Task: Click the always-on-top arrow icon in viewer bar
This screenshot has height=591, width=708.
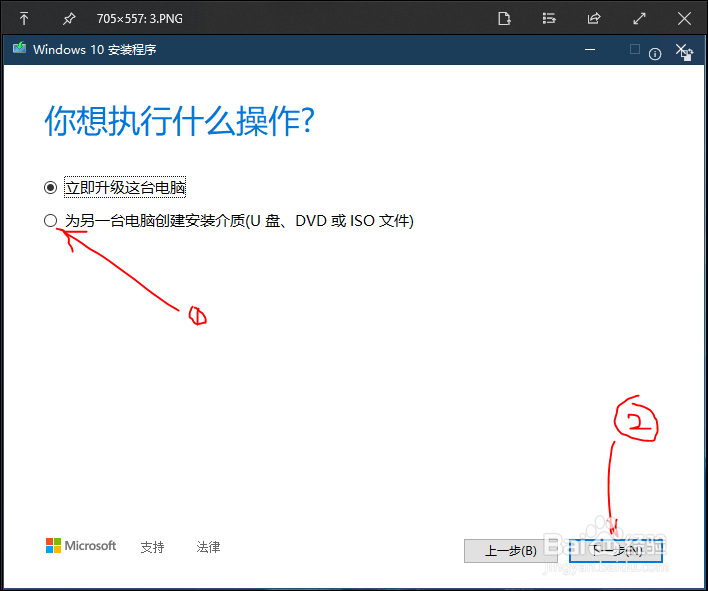Action: click(x=24, y=19)
